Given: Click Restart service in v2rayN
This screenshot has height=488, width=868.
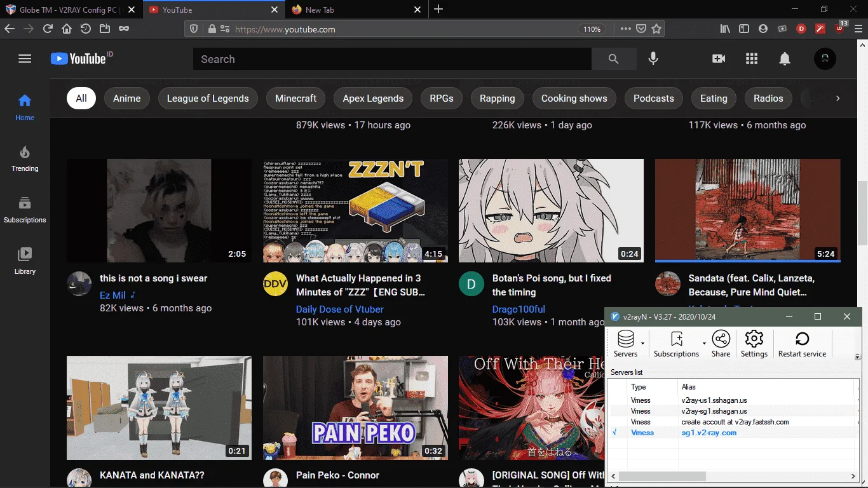Looking at the screenshot, I should coord(802,344).
